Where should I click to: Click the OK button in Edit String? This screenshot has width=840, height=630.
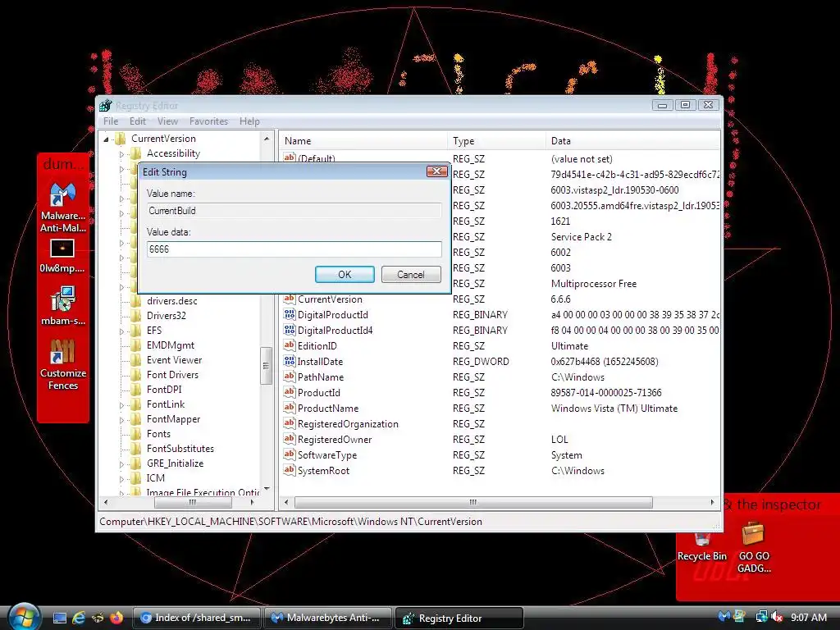(x=345, y=274)
